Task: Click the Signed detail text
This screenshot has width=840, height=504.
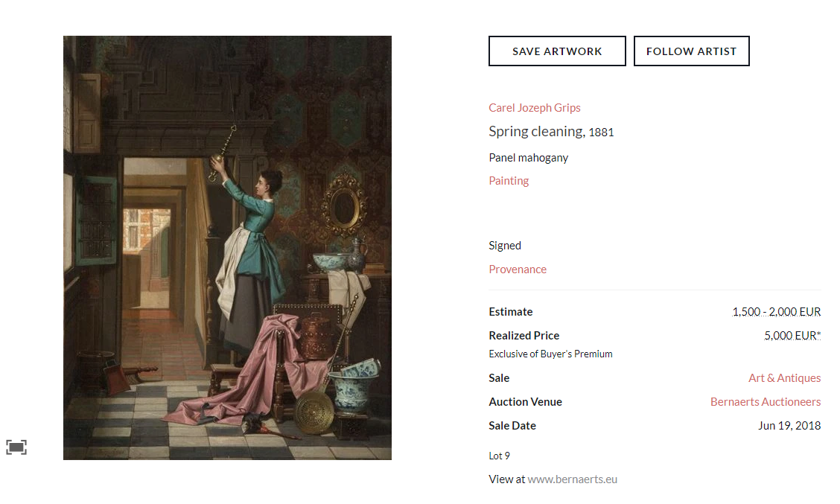Action: (505, 246)
